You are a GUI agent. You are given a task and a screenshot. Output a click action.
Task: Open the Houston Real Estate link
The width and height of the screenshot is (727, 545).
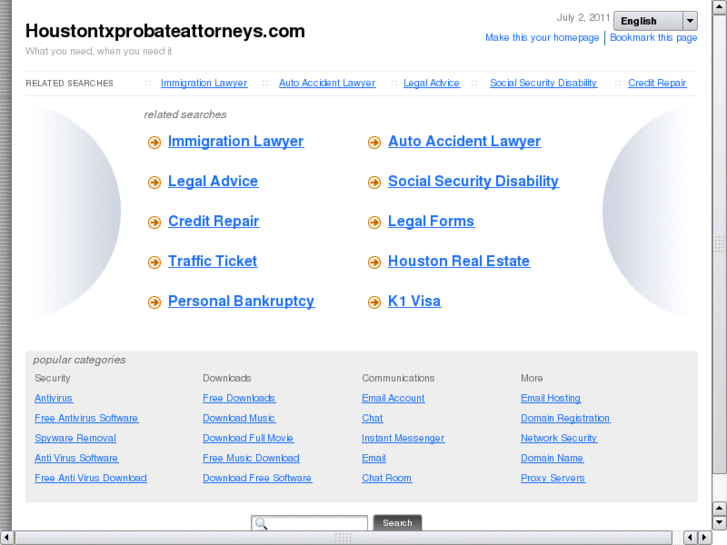(459, 261)
